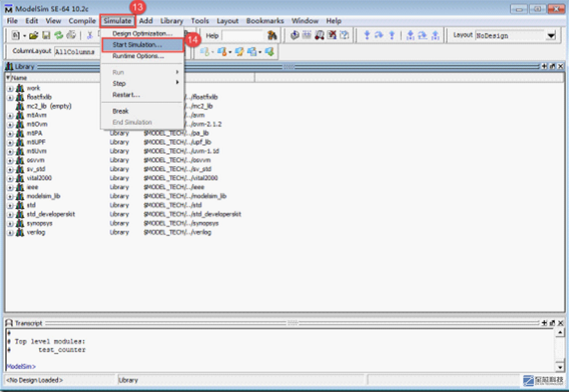Click the Transcript scrollbar up arrow
The width and height of the screenshot is (569, 392).
tap(560, 332)
